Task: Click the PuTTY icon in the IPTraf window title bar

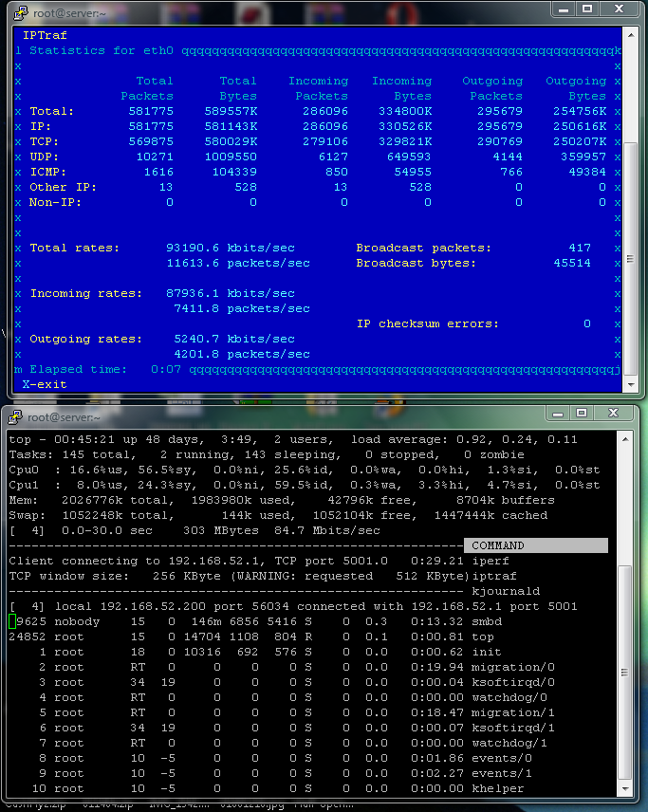Action: 21,13
